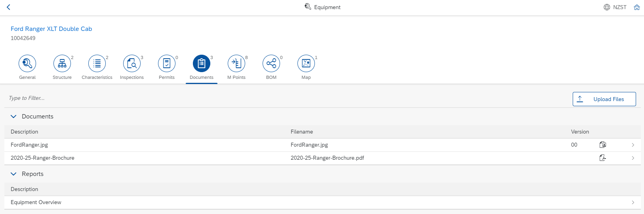Select the 2020-25-Ranger-Brochure.pdf filename cell
Screen dimensions: 644x214
(x=327, y=158)
